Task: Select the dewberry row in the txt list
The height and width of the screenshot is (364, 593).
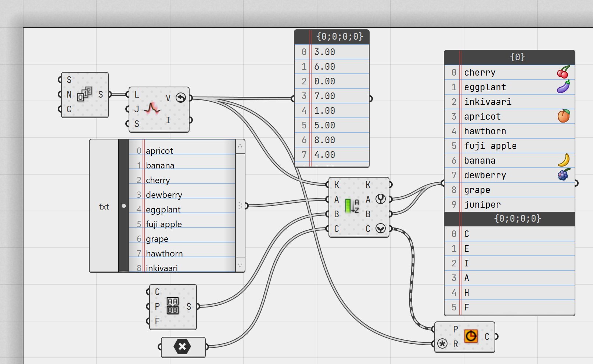Action: 182,195
